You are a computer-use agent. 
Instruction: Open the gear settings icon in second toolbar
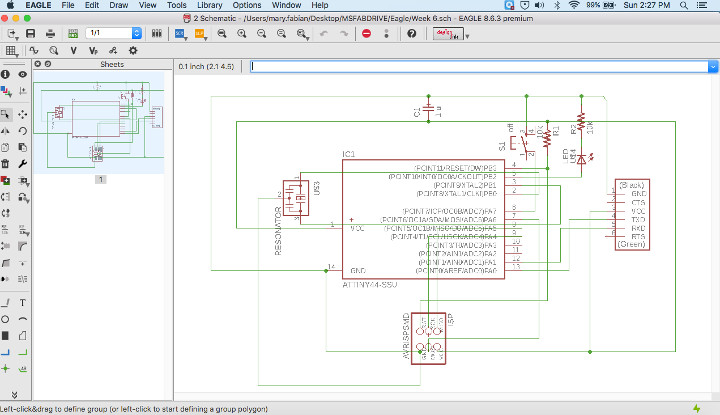(x=133, y=50)
